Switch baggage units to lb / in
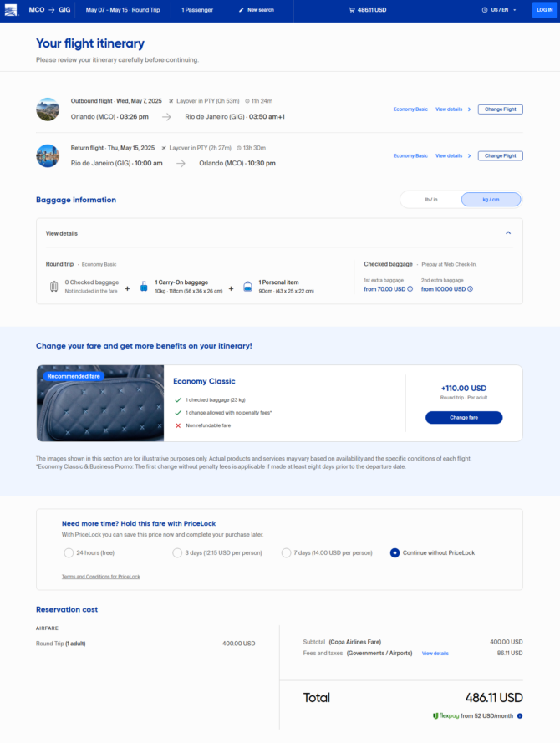Screen dimensions: 560x743 tap(431, 200)
